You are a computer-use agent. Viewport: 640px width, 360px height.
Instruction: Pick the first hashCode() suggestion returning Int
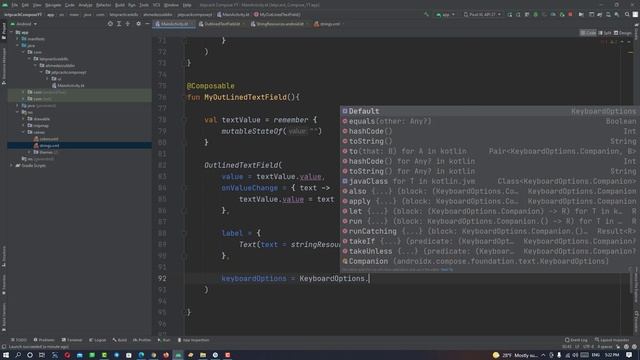pyautogui.click(x=490, y=131)
